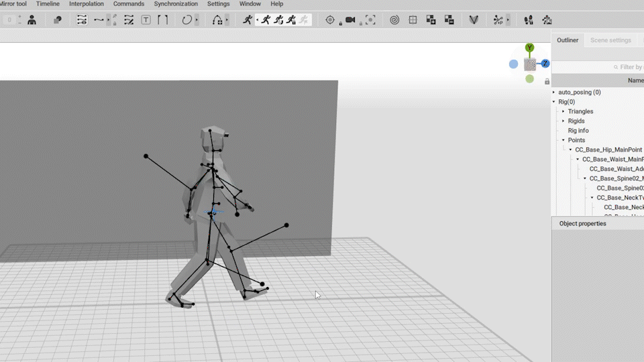Click the crosshair grid icon
Screen dimensions: 644x362
(413, 19)
